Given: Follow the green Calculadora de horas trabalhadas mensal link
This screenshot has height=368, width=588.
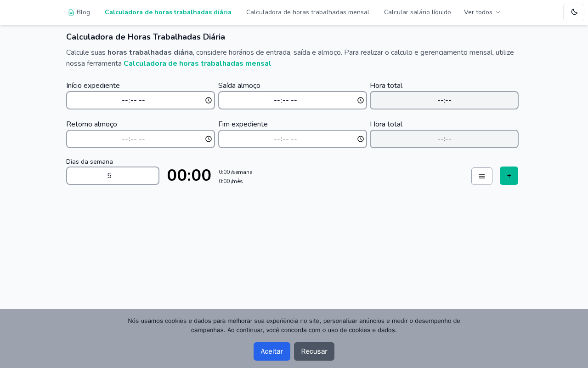Looking at the screenshot, I should pyautogui.click(x=197, y=63).
